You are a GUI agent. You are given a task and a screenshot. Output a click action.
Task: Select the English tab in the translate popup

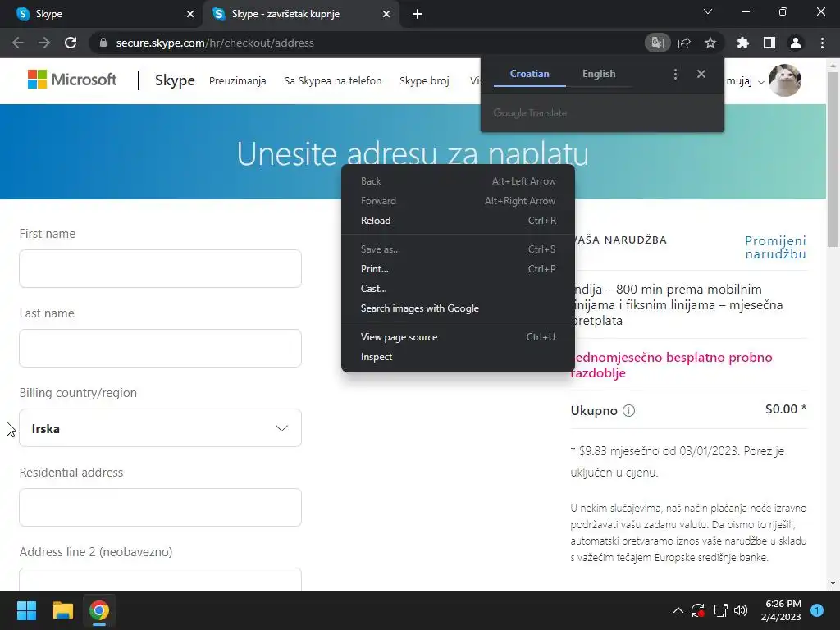click(598, 74)
